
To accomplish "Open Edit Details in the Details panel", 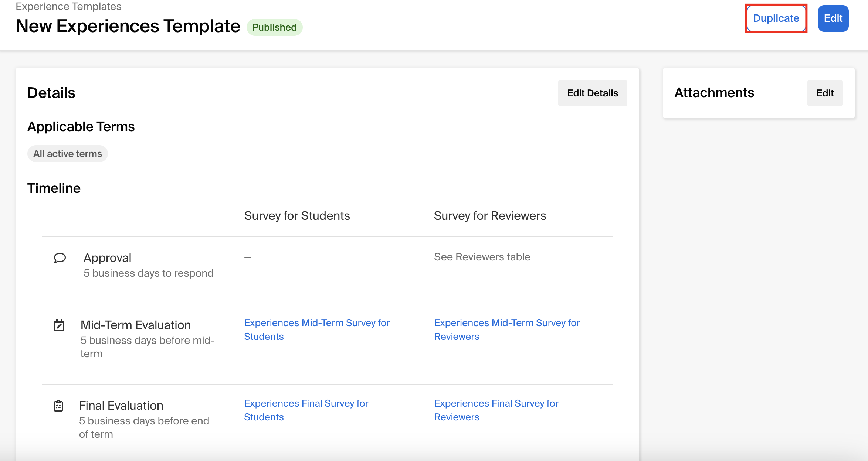I will 593,93.
